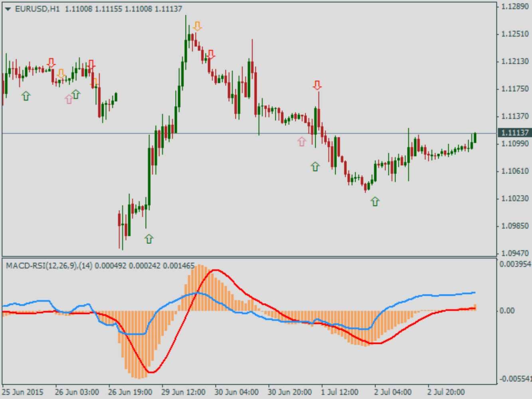
Task: Click the current price label 1.11137
Action: 515,133
